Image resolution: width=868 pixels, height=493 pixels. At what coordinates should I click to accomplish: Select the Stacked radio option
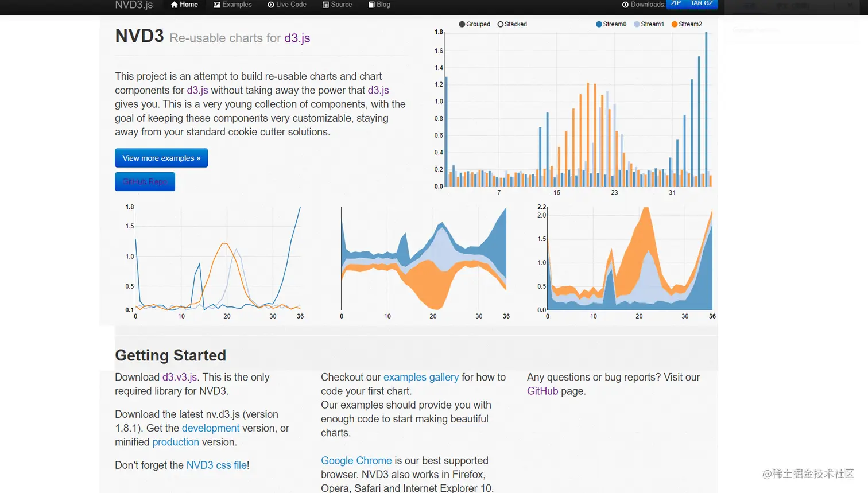[512, 24]
